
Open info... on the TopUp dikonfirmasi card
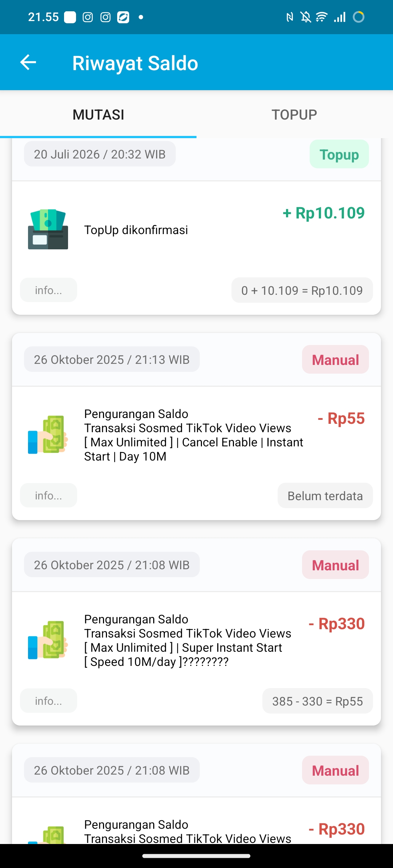click(48, 290)
